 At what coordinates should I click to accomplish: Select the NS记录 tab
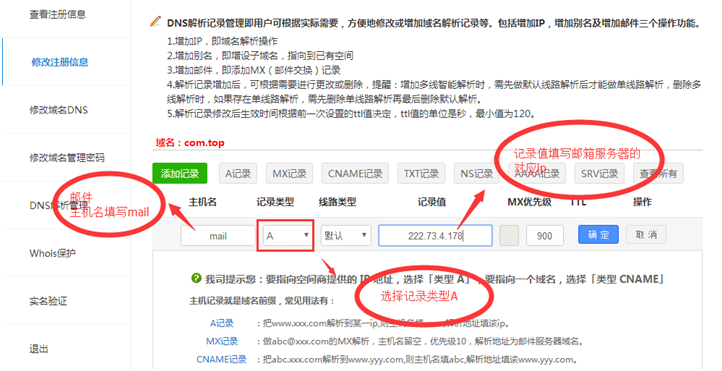(477, 174)
